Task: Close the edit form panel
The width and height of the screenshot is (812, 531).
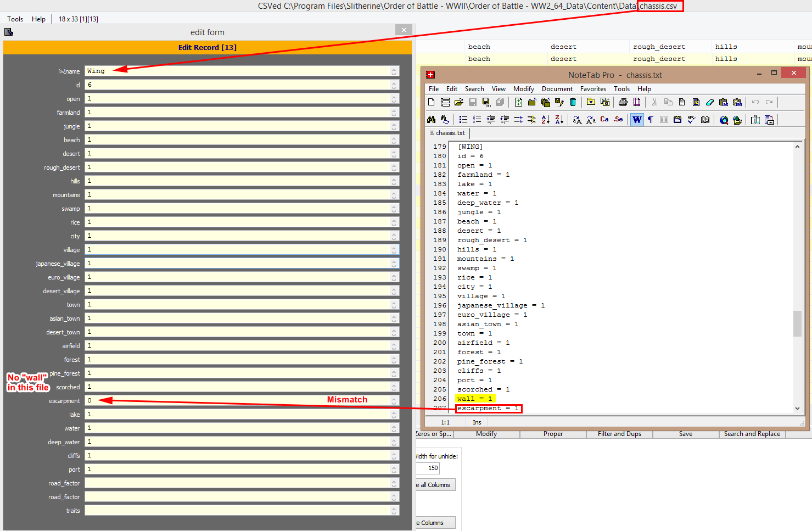Action: (404, 30)
